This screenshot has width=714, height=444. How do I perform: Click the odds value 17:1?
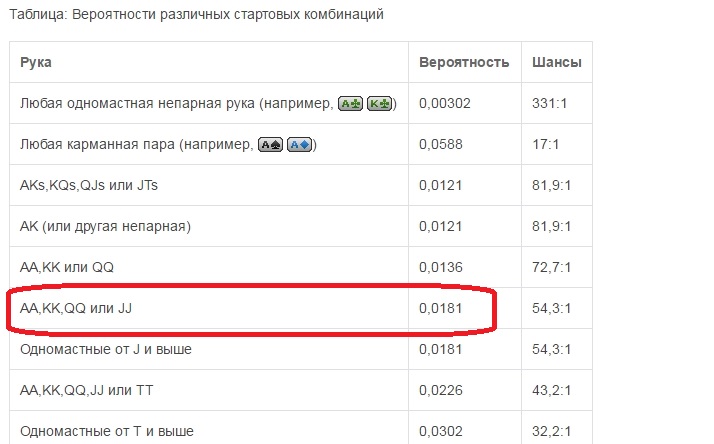(545, 144)
